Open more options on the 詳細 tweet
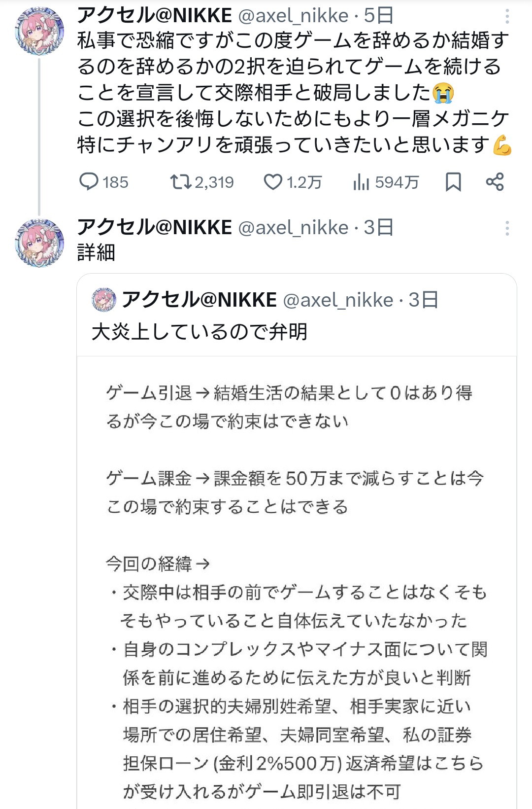Image resolution: width=532 pixels, height=809 pixels. [x=507, y=228]
